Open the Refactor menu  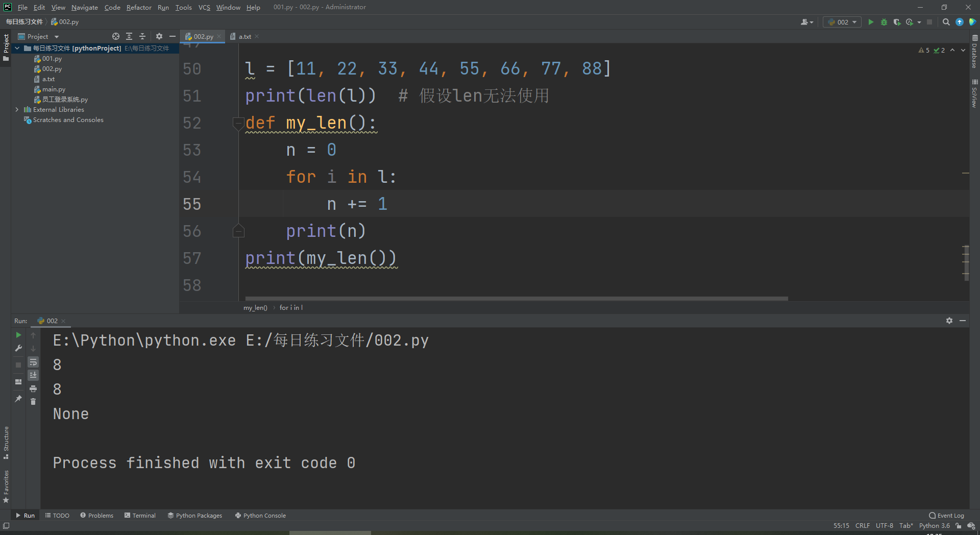(139, 7)
